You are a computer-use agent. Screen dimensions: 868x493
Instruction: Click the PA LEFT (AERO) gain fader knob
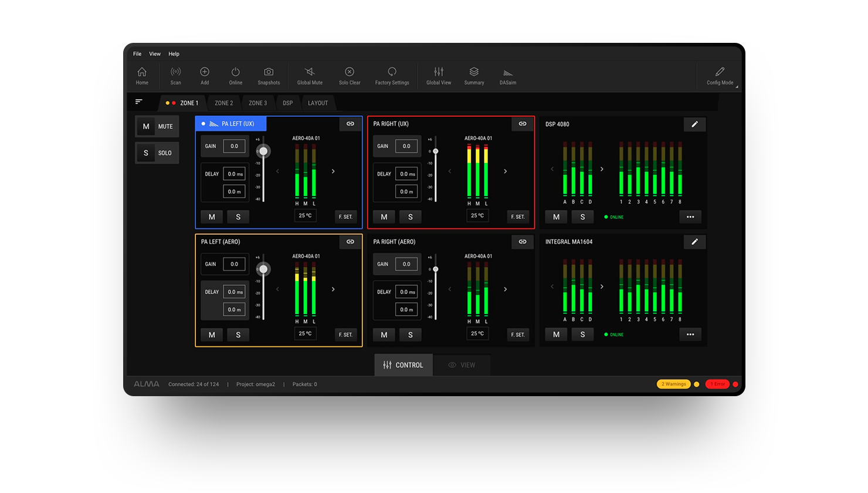(263, 269)
